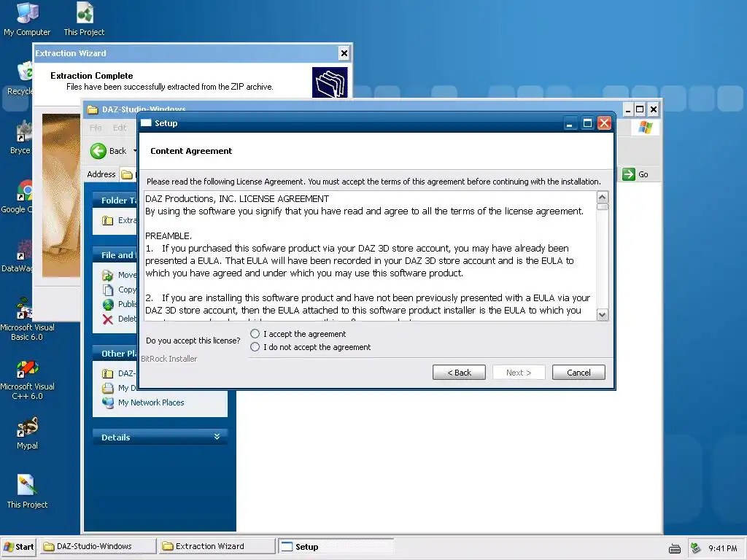Collapse the File and Folder Tasks header
The width and height of the screenshot is (747, 560).
[115, 255]
